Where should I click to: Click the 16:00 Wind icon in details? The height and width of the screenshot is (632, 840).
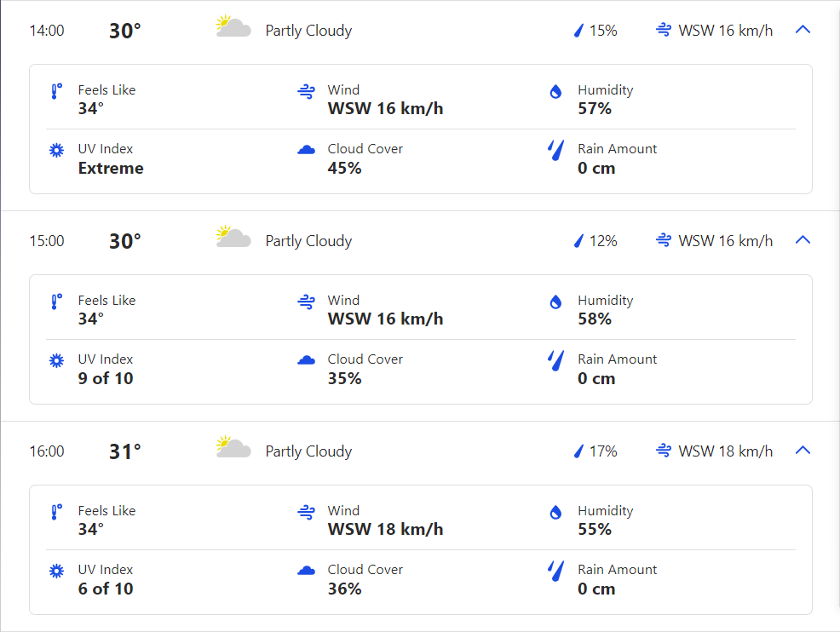pos(307,513)
